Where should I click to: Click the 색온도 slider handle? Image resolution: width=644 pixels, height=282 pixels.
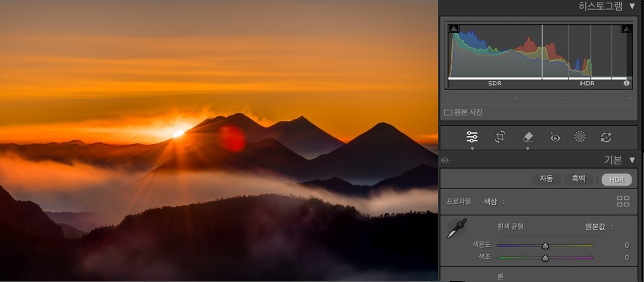coord(545,245)
